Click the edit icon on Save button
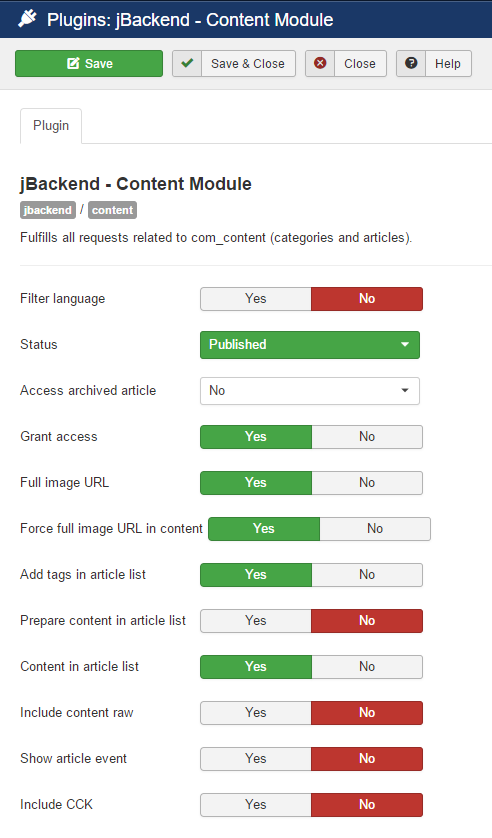The height and width of the screenshot is (838, 492). click(73, 64)
